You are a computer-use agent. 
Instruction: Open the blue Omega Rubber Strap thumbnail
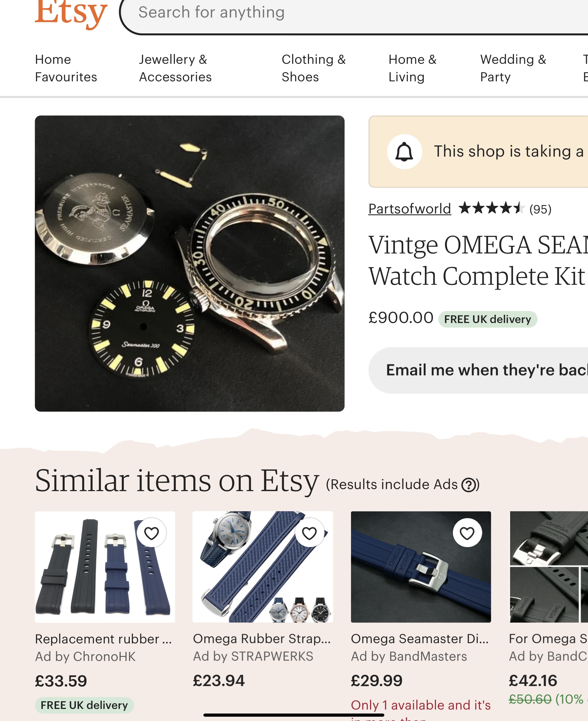pyautogui.click(x=263, y=566)
